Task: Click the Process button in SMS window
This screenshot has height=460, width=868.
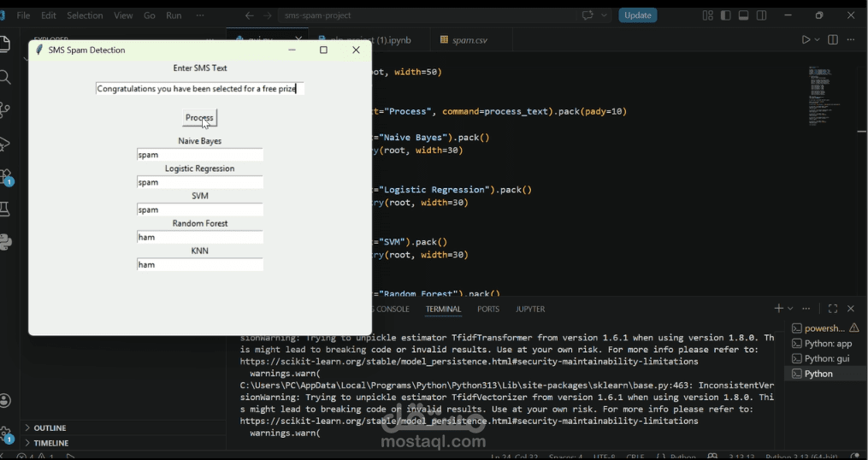Action: tap(199, 117)
